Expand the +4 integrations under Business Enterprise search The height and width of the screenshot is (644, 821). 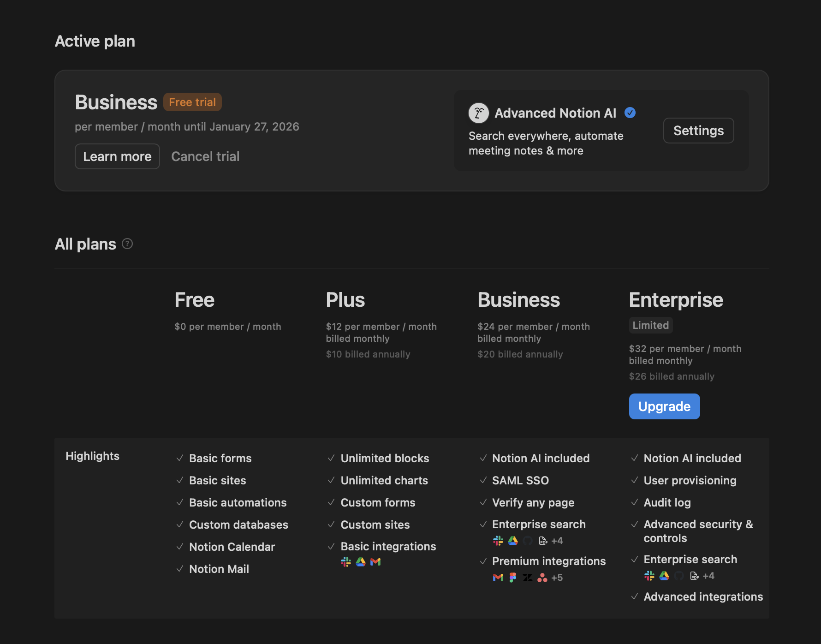(557, 540)
